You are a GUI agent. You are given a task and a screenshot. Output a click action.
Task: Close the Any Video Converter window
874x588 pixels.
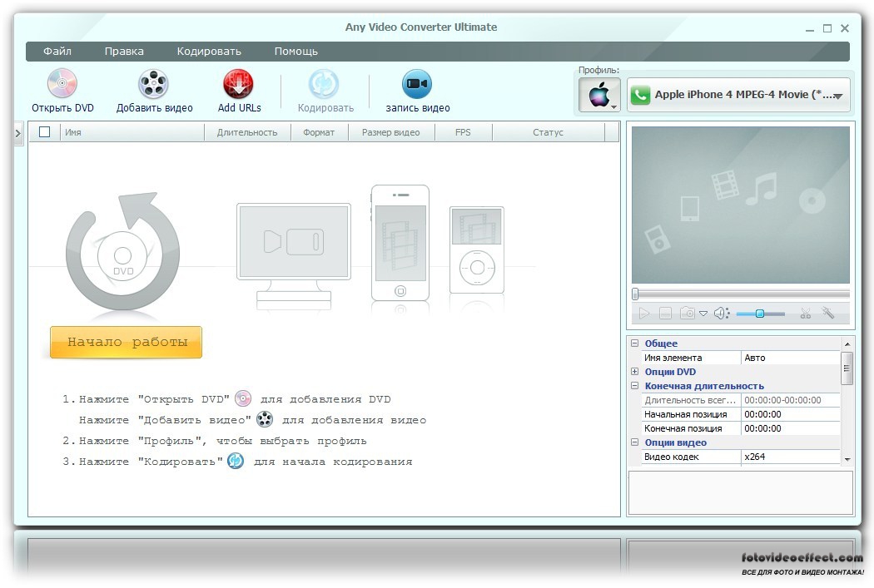(845, 28)
